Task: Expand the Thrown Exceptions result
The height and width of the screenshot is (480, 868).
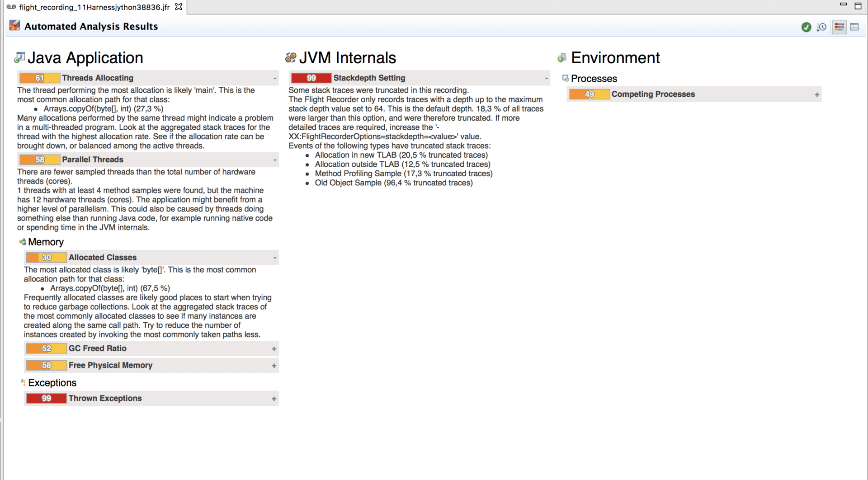Action: pos(274,399)
